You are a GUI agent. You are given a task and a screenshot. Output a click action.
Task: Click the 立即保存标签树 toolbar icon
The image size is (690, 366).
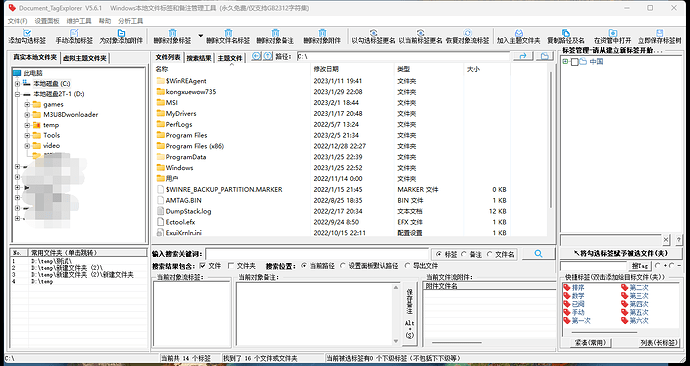click(x=659, y=33)
